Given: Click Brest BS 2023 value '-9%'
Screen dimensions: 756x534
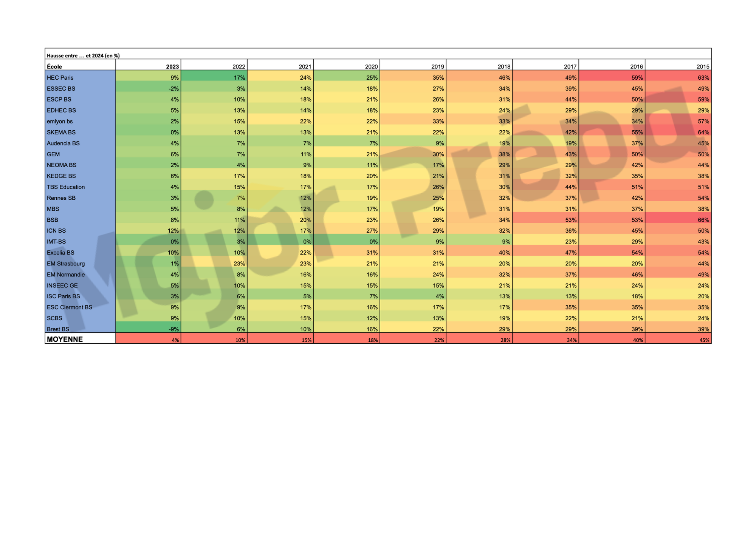Looking at the screenshot, I should coord(174,329).
